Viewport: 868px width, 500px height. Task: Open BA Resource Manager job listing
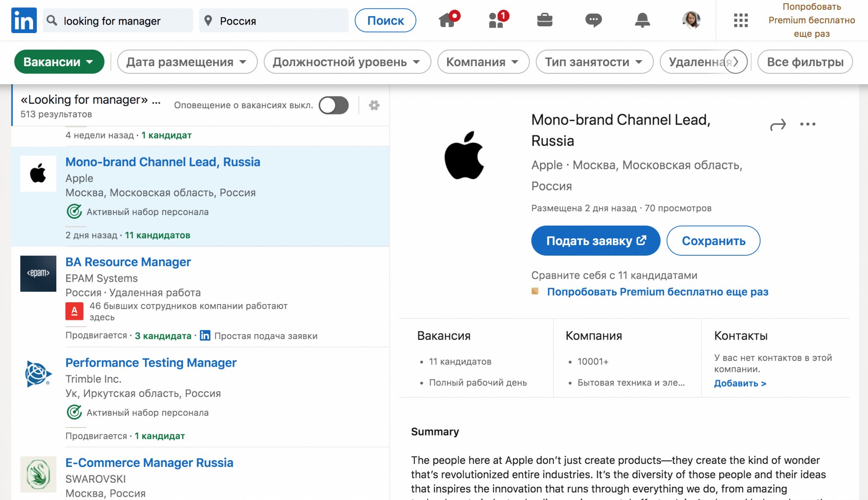click(128, 262)
